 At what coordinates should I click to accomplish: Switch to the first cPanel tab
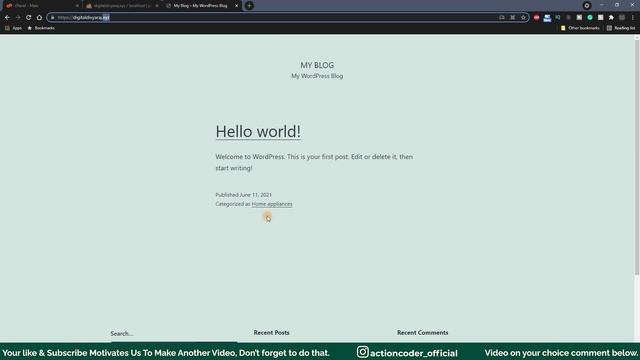[41, 6]
